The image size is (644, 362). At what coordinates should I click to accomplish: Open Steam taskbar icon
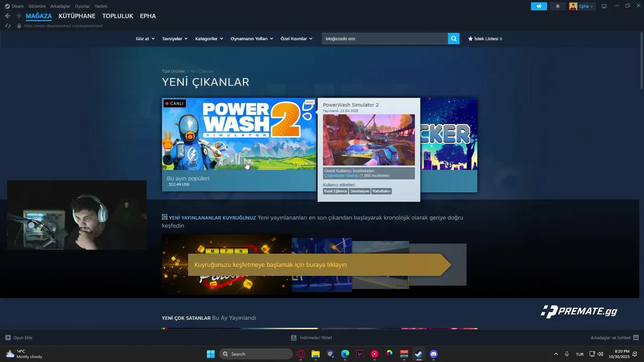[x=419, y=354]
